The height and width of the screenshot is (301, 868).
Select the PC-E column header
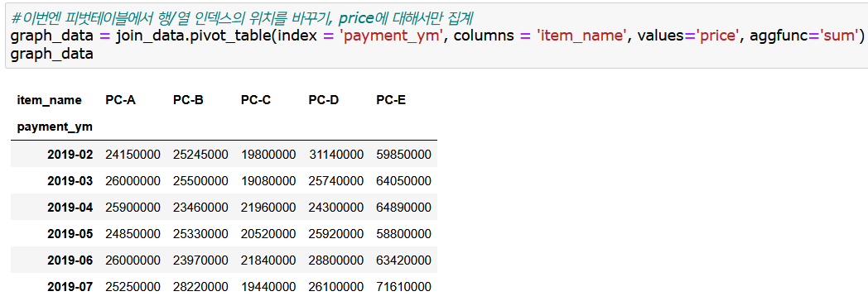pos(391,100)
